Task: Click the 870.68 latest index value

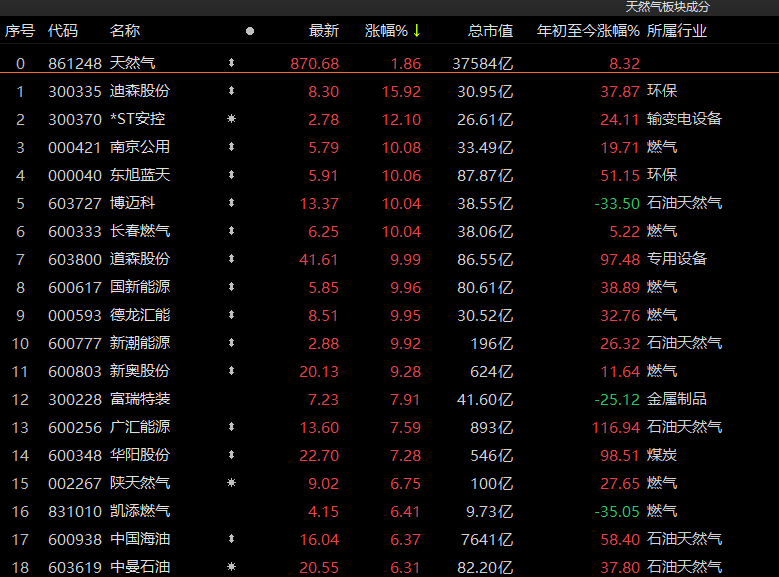Action: (314, 64)
